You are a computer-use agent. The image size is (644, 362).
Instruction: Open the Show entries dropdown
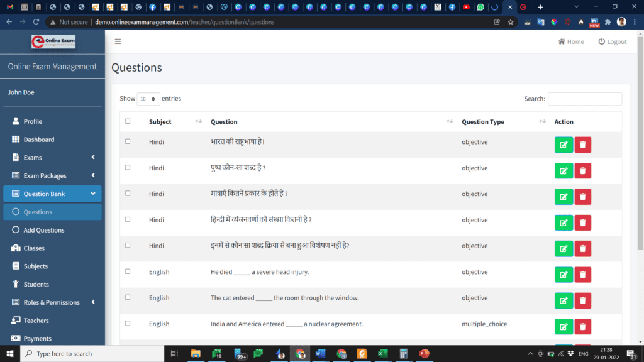tap(148, 99)
